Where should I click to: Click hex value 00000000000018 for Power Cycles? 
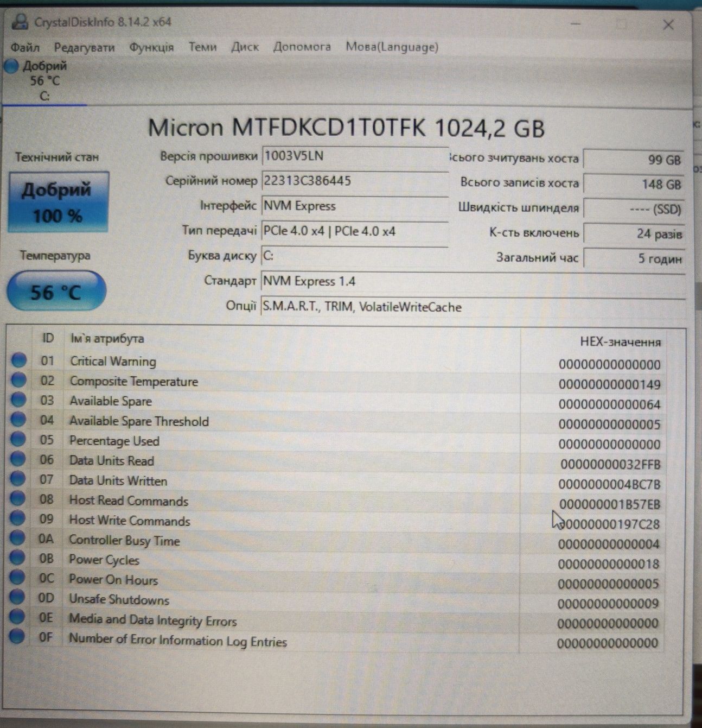point(609,564)
